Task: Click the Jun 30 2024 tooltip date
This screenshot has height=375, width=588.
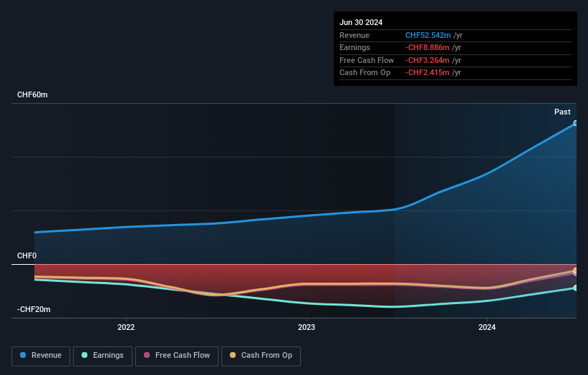Action: click(361, 22)
